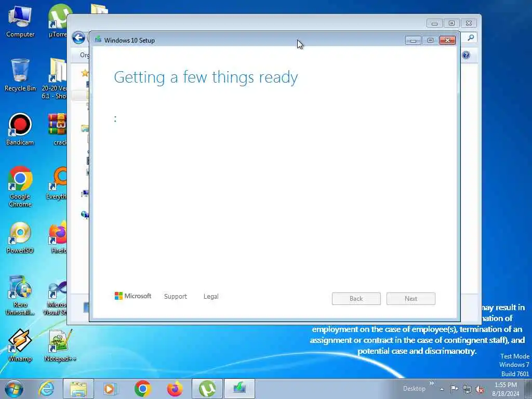This screenshot has width=532, height=399.
Task: Switch to Windows 10 Setup taskbar button
Action: (x=240, y=389)
